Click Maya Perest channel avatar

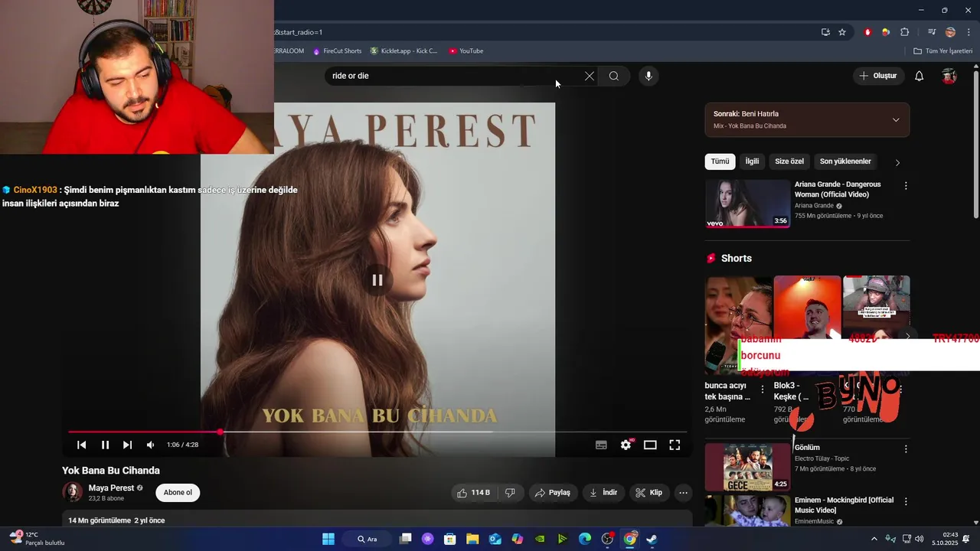[73, 492]
